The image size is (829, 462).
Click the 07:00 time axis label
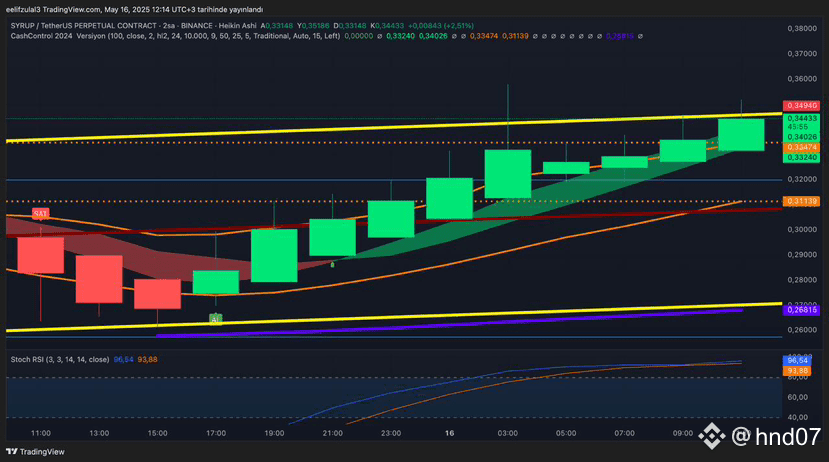624,433
